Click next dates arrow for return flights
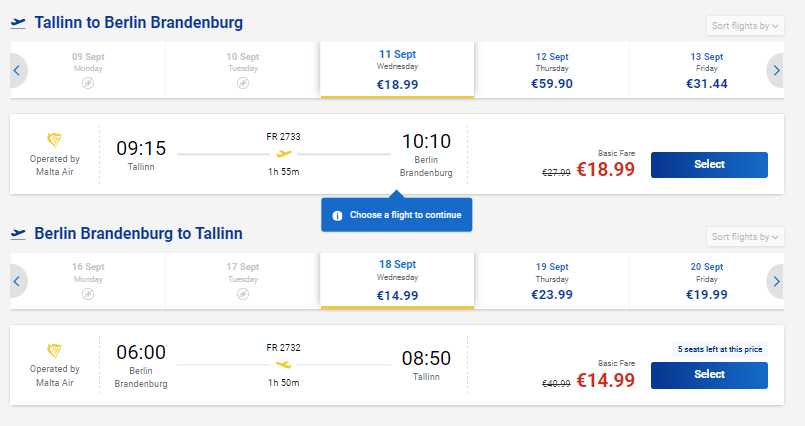The image size is (805, 426). [776, 281]
